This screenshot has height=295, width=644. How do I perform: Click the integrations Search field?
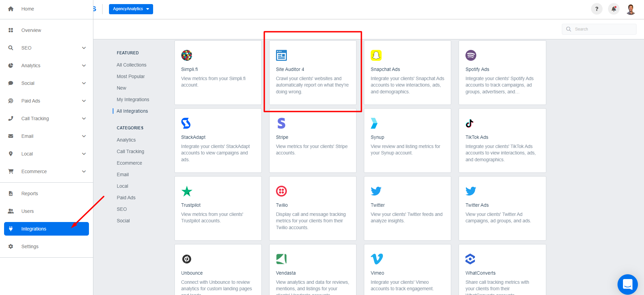tap(599, 29)
